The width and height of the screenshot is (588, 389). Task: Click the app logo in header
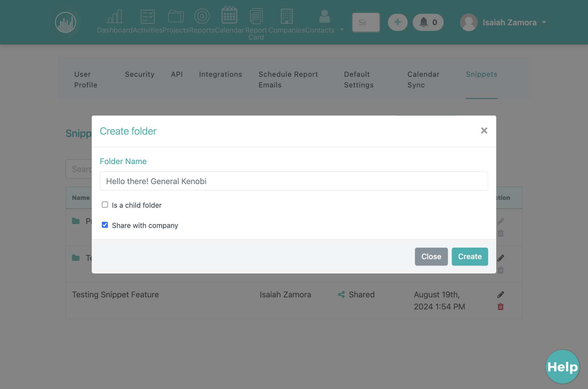coord(66,22)
